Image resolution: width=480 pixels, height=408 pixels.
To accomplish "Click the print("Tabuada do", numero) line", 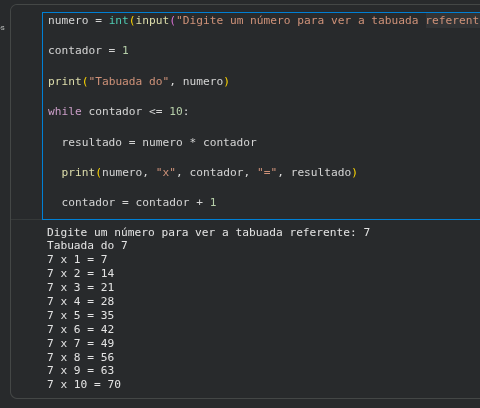I will (x=138, y=81).
